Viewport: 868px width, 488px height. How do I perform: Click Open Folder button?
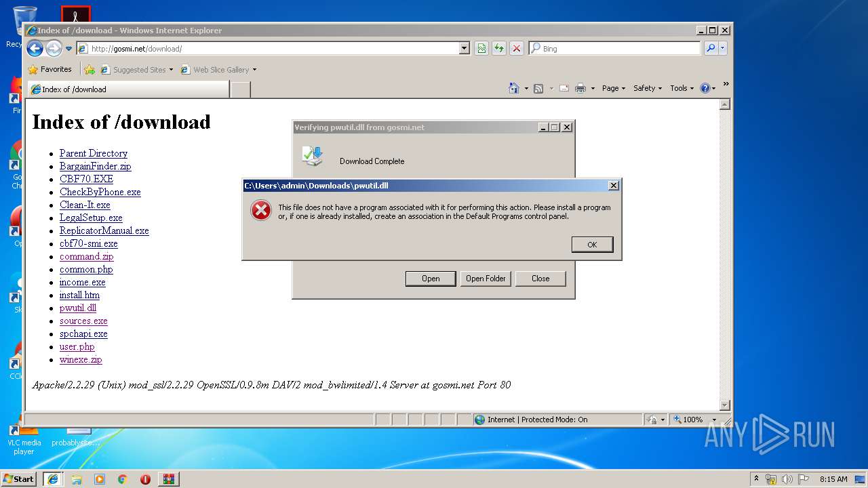coord(486,279)
